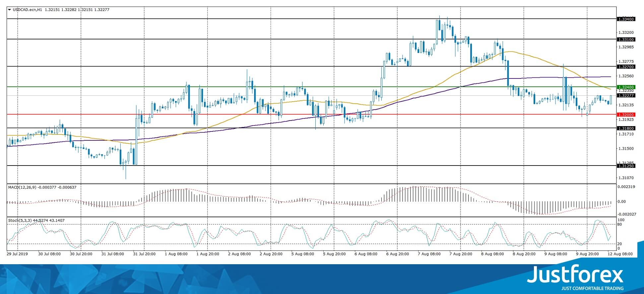The image size is (644, 294).
Task: Click the Stochastic scale value 20
Action: click(x=620, y=244)
